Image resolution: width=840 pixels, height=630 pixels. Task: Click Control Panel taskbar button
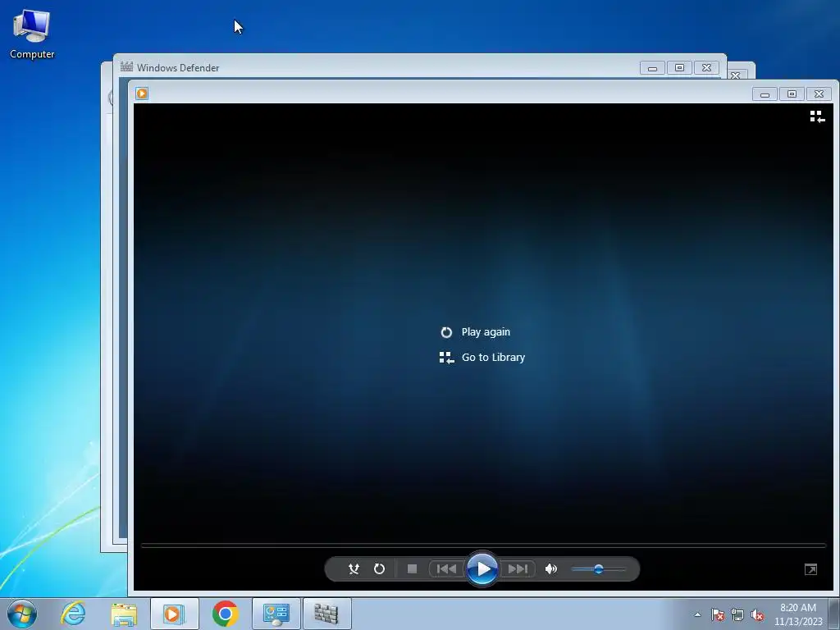tap(276, 614)
